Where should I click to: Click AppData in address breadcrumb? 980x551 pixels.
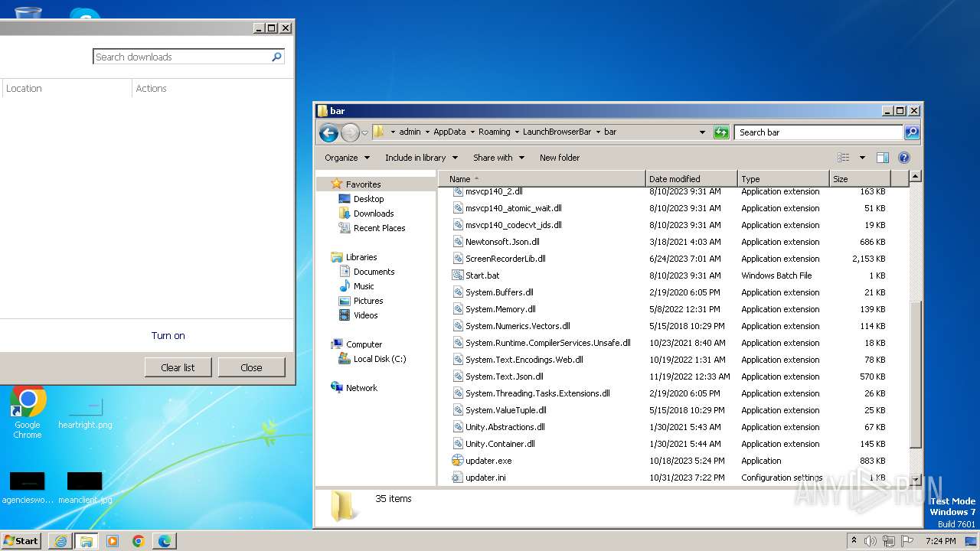point(449,132)
